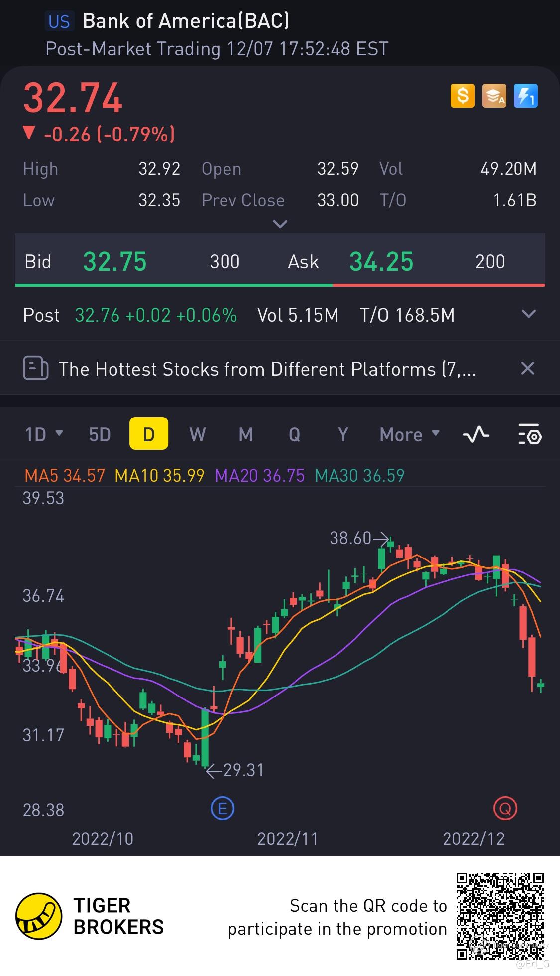560x976 pixels.
Task: Tap the blue lightning bolt badge icon
Action: (526, 95)
